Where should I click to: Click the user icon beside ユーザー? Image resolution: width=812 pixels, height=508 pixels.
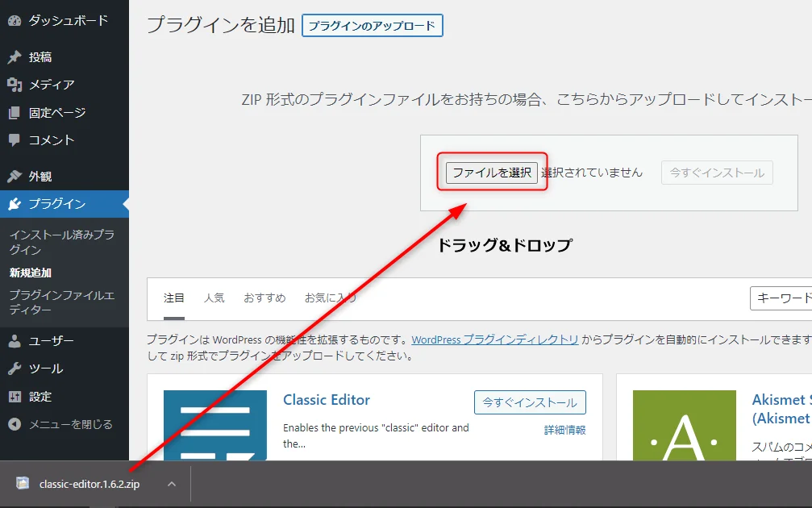15,341
